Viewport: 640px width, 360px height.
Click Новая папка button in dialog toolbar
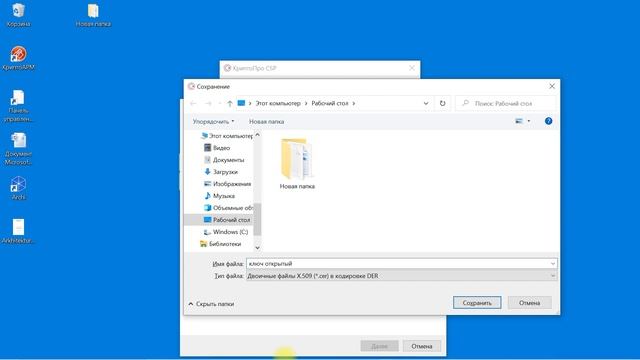(x=267, y=121)
